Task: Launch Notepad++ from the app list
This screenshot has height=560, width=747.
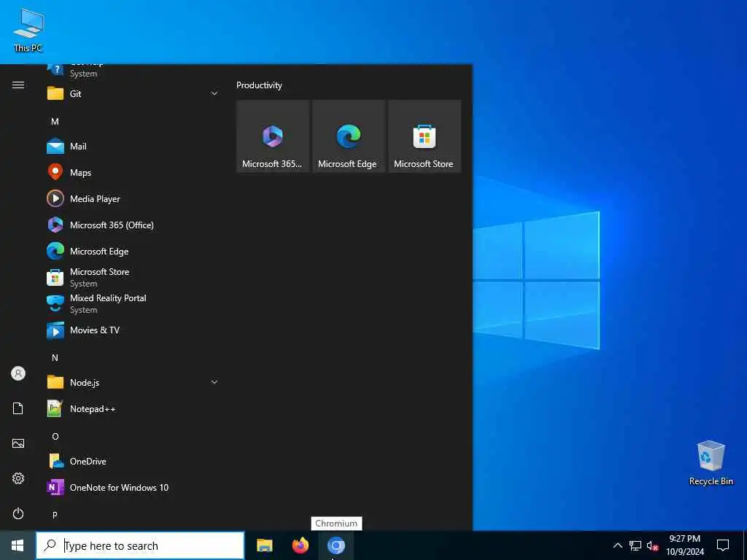Action: 133,408
